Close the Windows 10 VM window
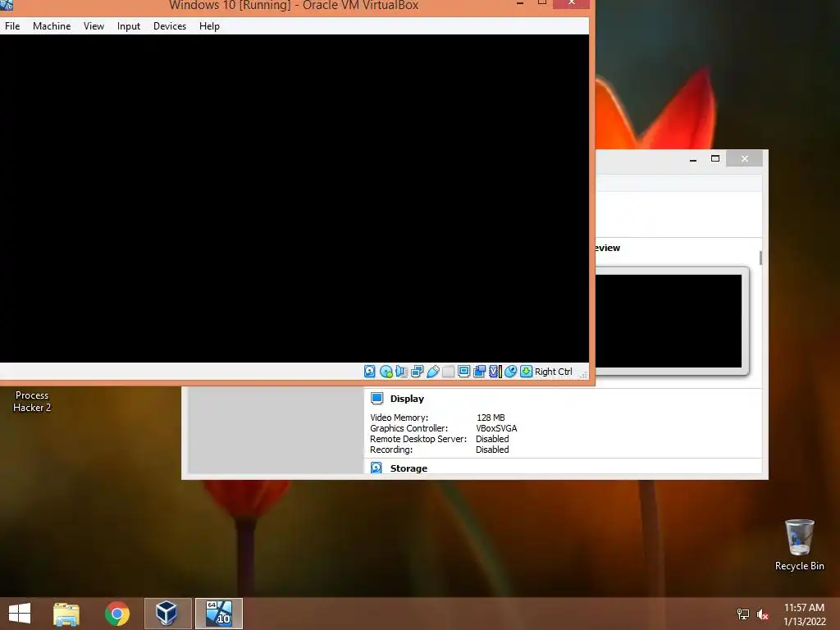Screen dimensions: 840x630 click(x=572, y=3)
